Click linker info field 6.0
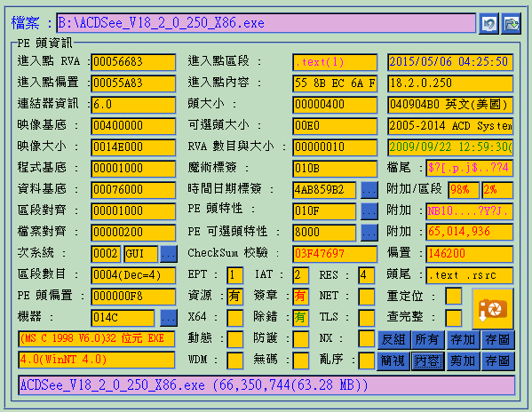Viewport: 532px width, 412px height. coord(133,105)
